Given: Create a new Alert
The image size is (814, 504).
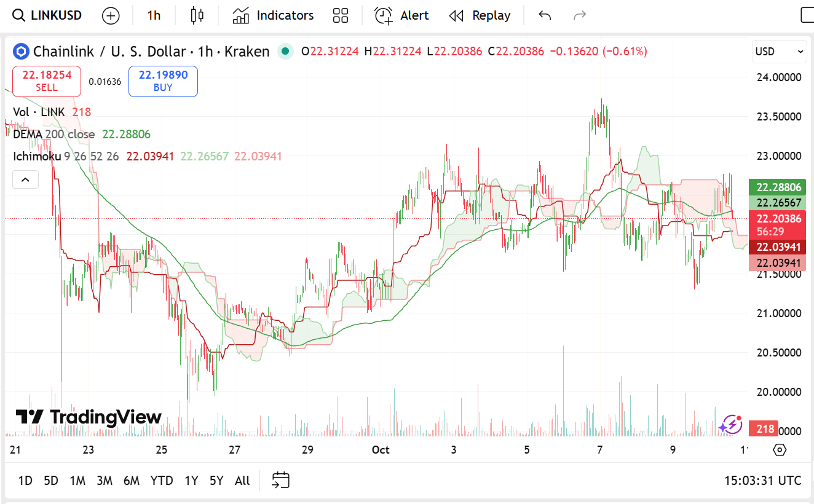Looking at the screenshot, I should (x=401, y=15).
